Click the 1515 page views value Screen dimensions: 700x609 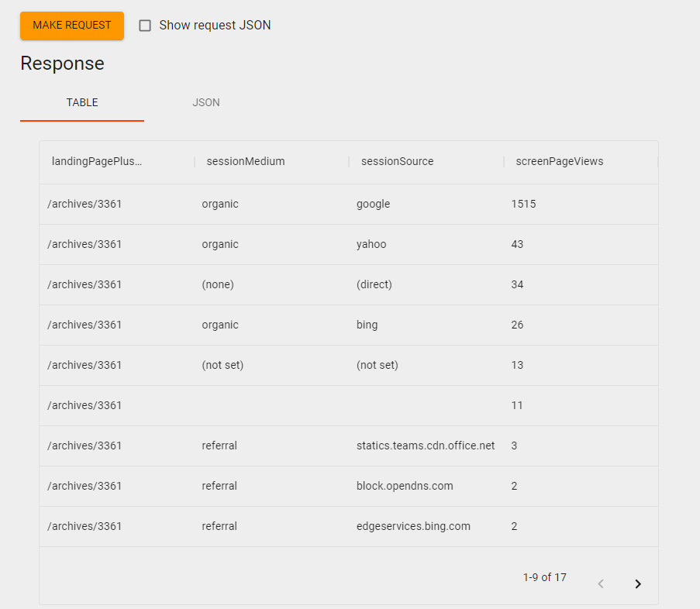click(x=523, y=204)
